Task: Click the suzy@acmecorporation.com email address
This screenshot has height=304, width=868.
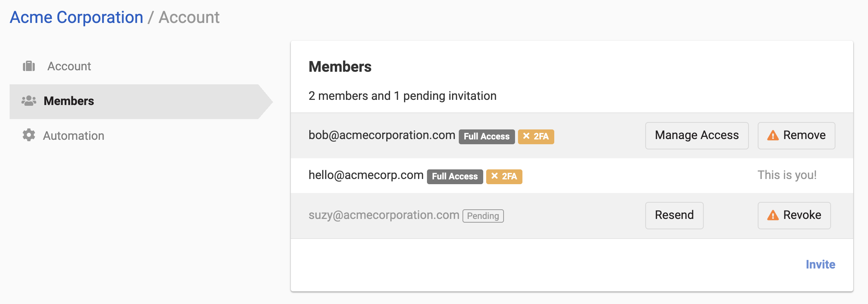Action: tap(384, 215)
